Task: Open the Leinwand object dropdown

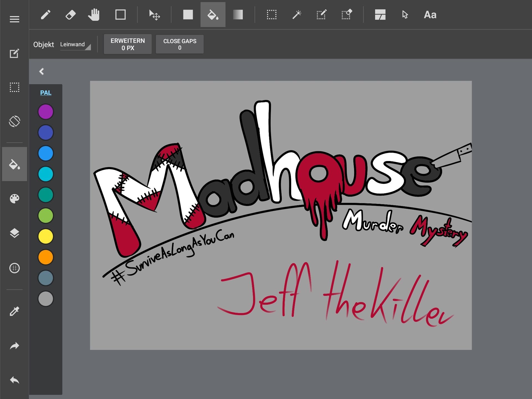Action: (75, 45)
